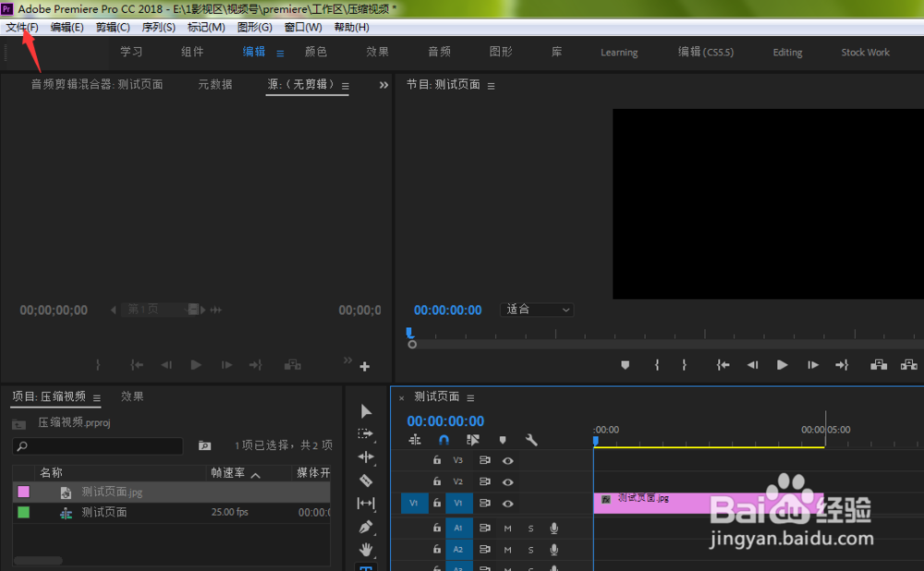Viewport: 924px width, 571px height.
Task: Switch to the 音频 workspace
Action: pyautogui.click(x=439, y=52)
